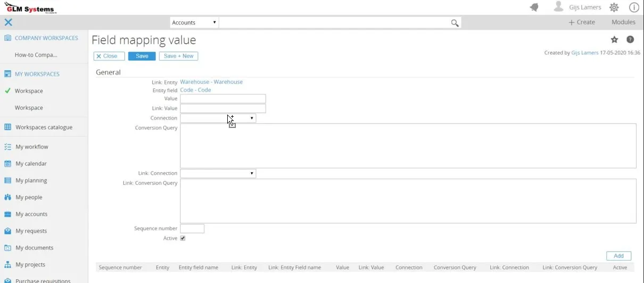The width and height of the screenshot is (644, 283).
Task: Open the Create menu
Action: click(582, 22)
